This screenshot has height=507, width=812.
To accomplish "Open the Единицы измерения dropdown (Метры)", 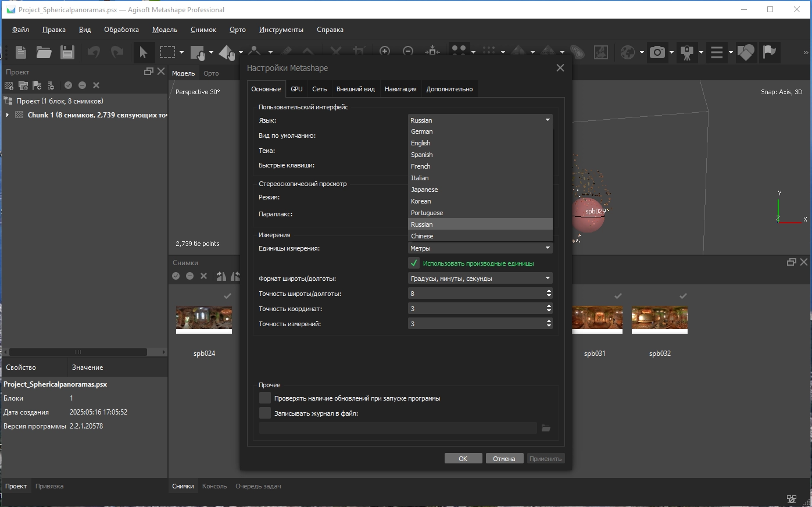I will [480, 248].
